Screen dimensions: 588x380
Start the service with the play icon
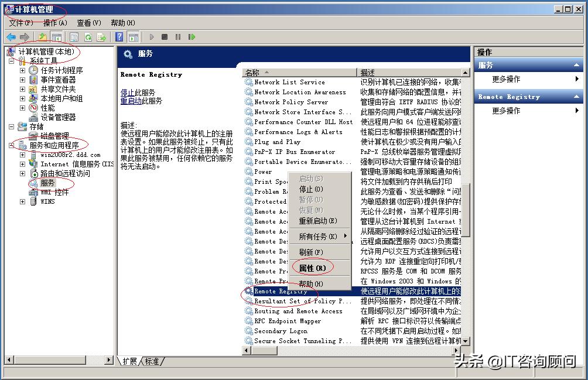(152, 36)
